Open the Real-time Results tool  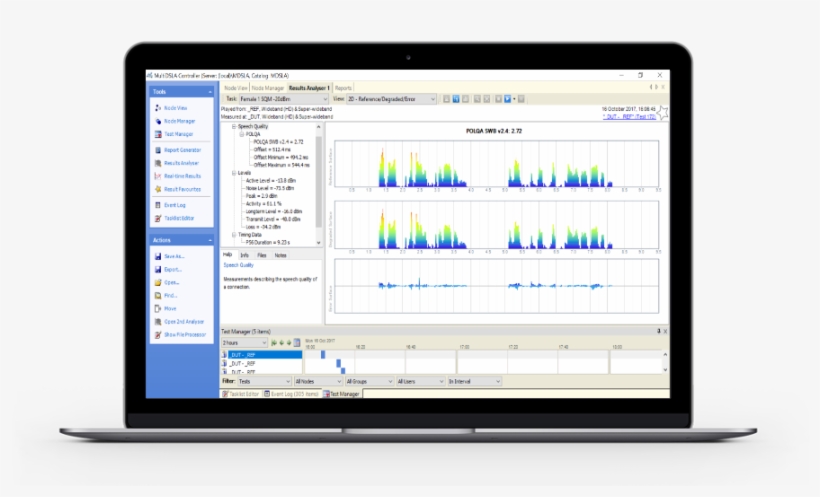(x=182, y=176)
